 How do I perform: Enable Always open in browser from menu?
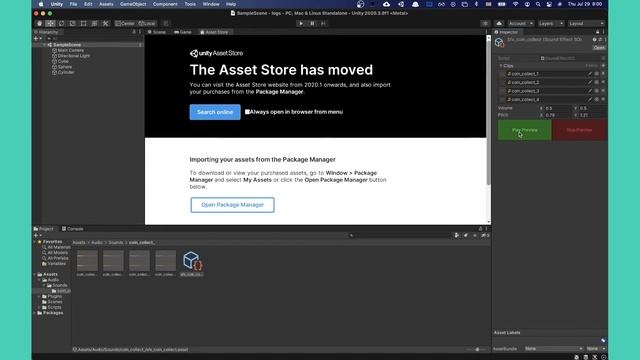(247, 112)
